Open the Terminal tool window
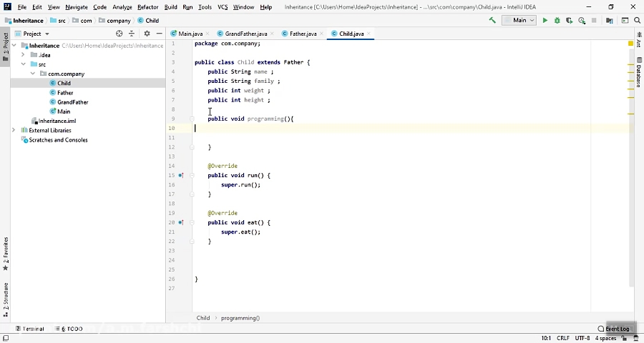Viewport: 644px width, 343px height. coord(29,329)
